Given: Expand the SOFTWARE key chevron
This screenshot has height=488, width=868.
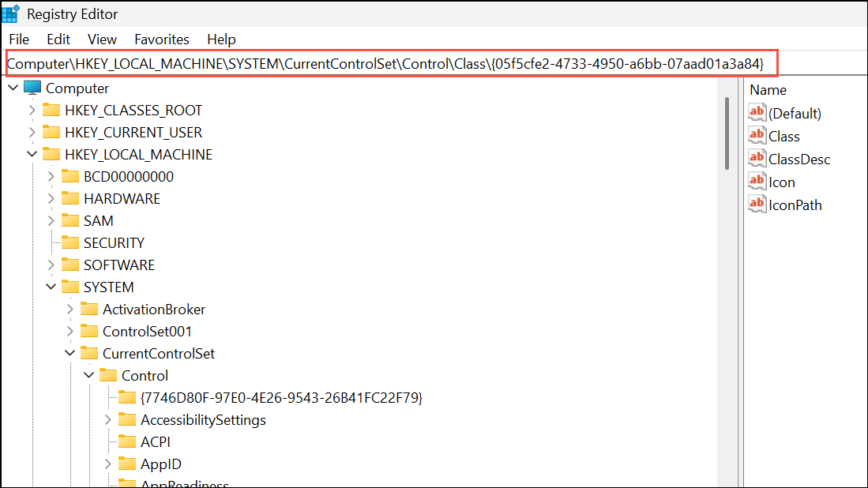Looking at the screenshot, I should 51,265.
